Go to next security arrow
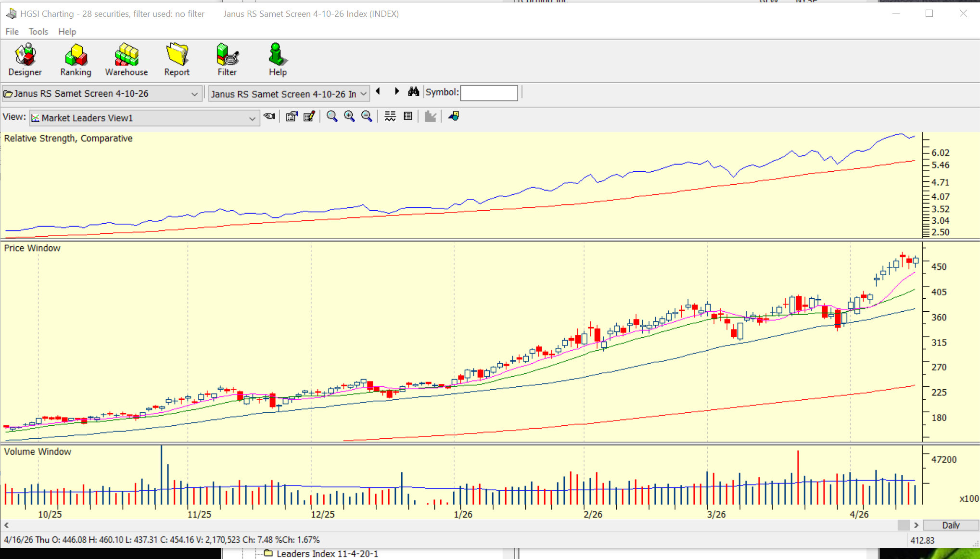 click(x=397, y=91)
